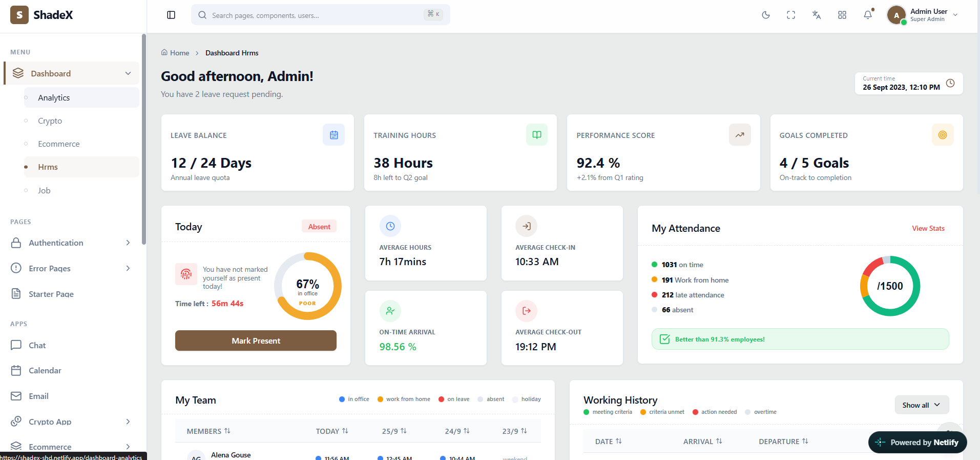
Task: Open Crypto dashboard
Action: point(81,121)
